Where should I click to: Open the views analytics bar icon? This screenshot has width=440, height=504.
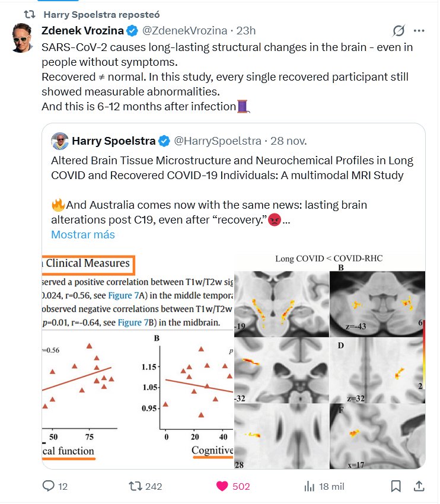(x=309, y=486)
